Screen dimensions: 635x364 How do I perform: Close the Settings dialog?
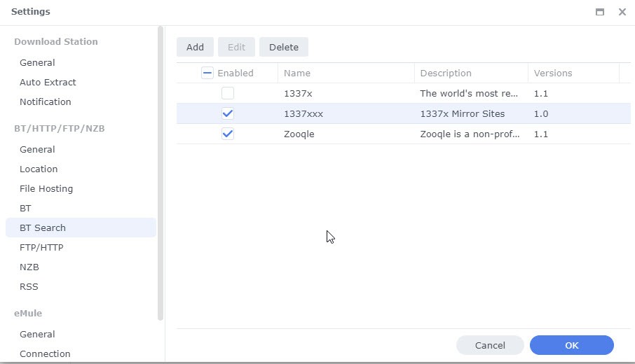[622, 12]
